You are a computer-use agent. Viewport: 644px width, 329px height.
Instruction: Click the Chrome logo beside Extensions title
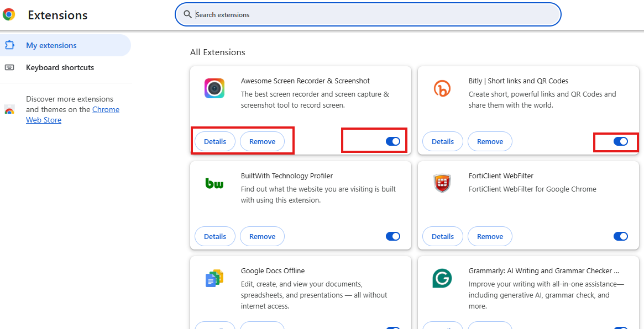point(9,15)
